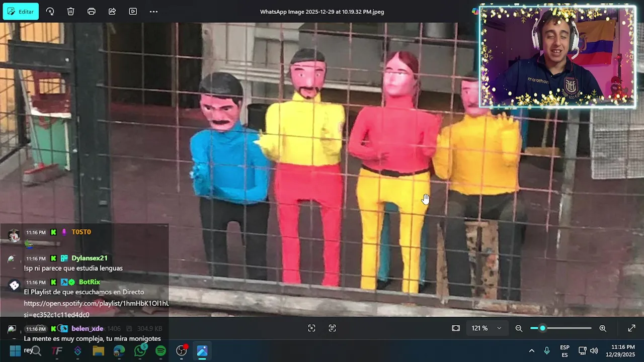The width and height of the screenshot is (644, 362).
Task: Open the TF app on the taskbar
Action: [57, 351]
